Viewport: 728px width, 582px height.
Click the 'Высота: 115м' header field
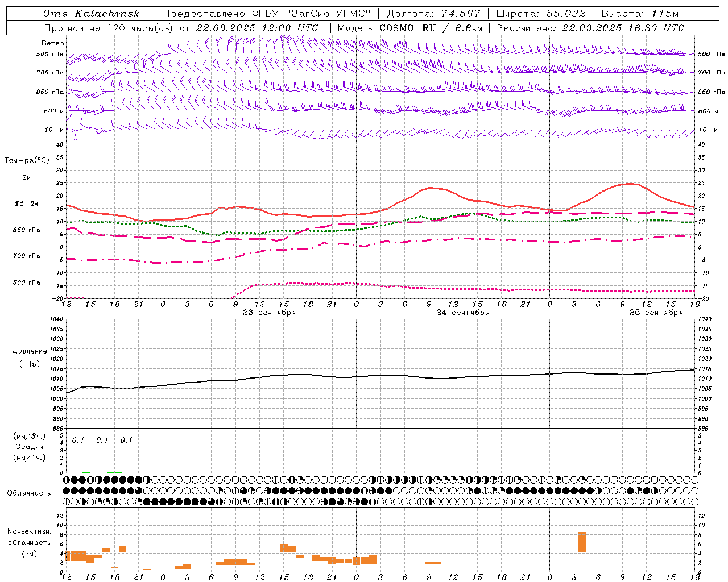point(640,14)
